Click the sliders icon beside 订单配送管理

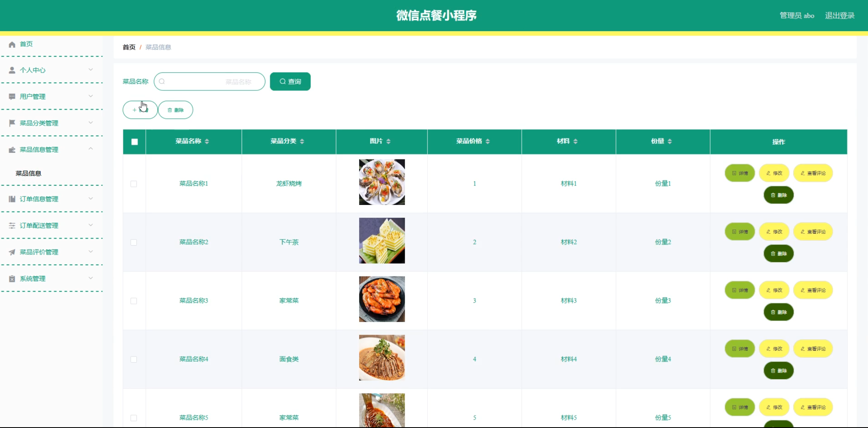point(11,226)
